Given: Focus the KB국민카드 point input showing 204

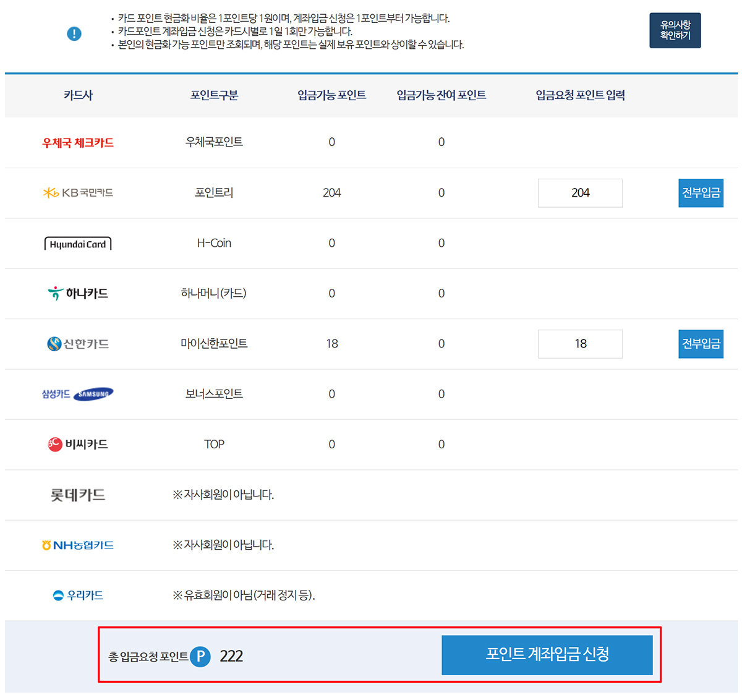Looking at the screenshot, I should 580,193.
